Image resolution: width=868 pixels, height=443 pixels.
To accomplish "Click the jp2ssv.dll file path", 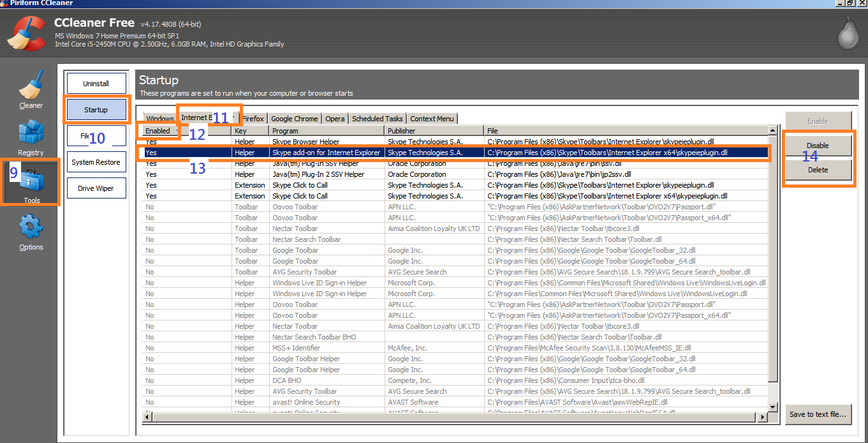I will (x=559, y=174).
